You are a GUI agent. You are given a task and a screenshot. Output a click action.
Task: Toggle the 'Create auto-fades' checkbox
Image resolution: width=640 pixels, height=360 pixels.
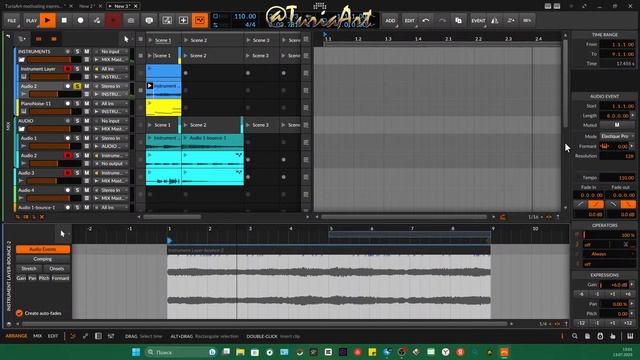(19, 313)
